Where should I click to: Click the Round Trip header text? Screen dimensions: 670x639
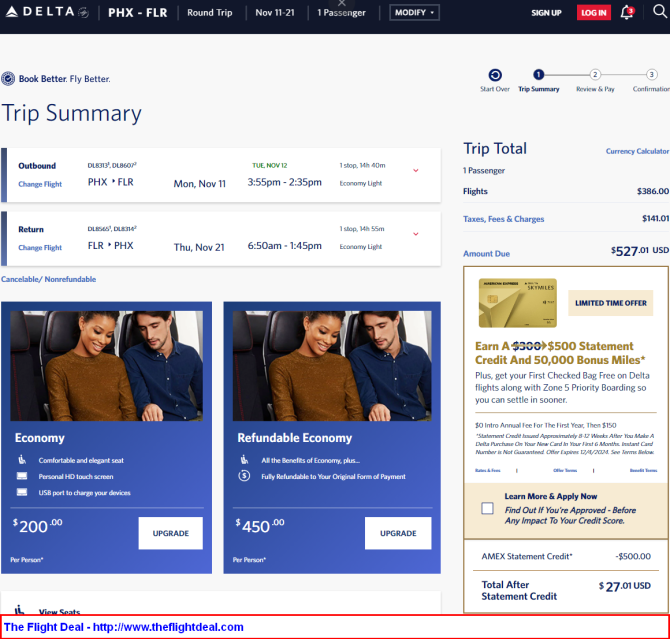tap(209, 13)
